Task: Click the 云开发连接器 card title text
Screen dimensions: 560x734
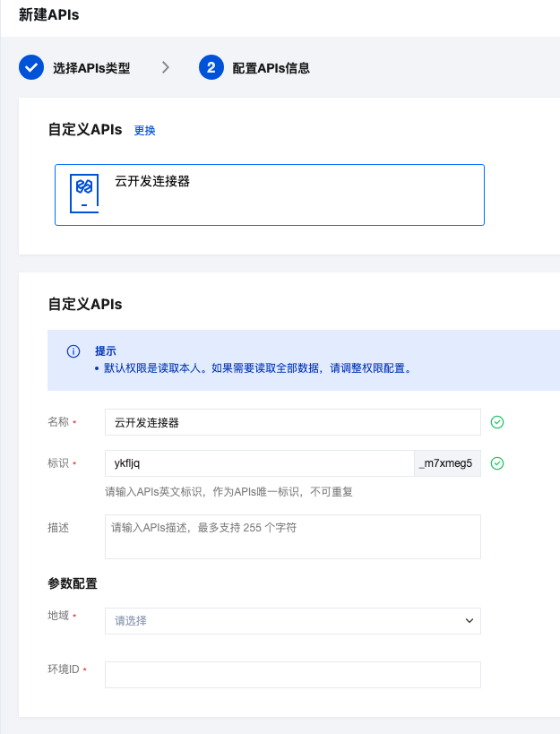Action: [152, 181]
